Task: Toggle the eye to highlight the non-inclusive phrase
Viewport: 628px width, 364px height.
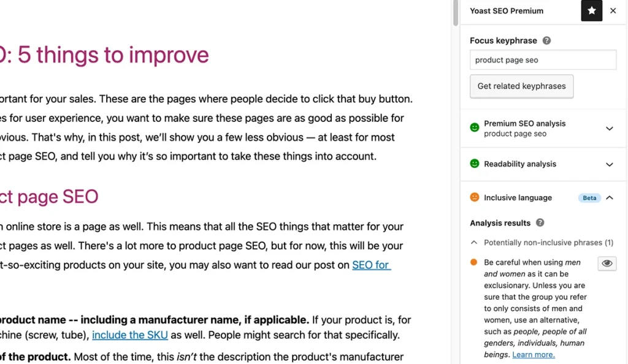Action: [607, 263]
